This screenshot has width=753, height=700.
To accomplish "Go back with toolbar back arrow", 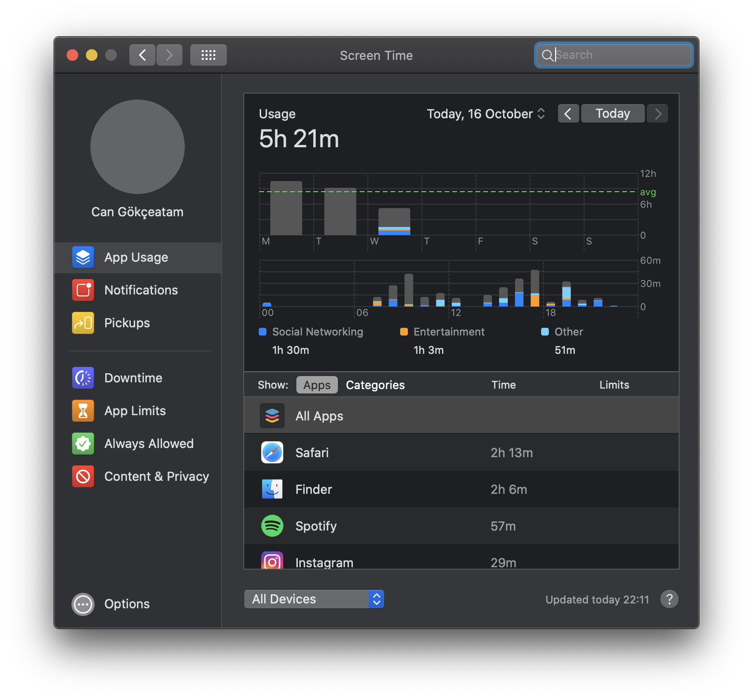I will coord(142,55).
